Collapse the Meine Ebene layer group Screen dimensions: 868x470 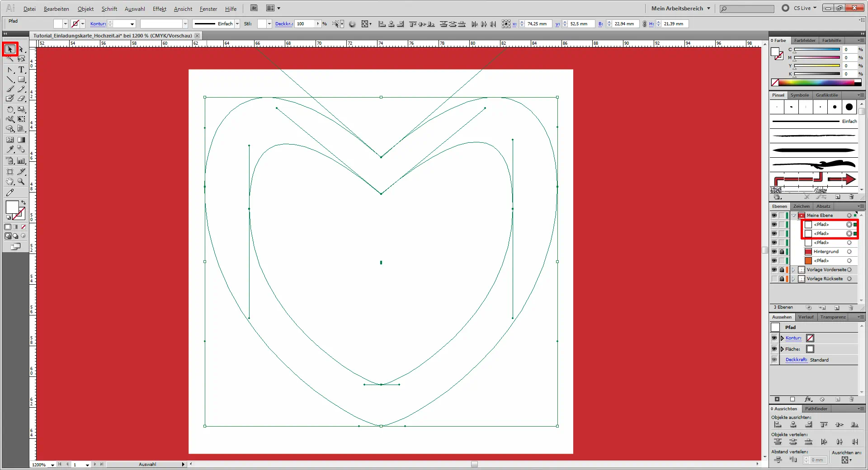[x=794, y=216]
